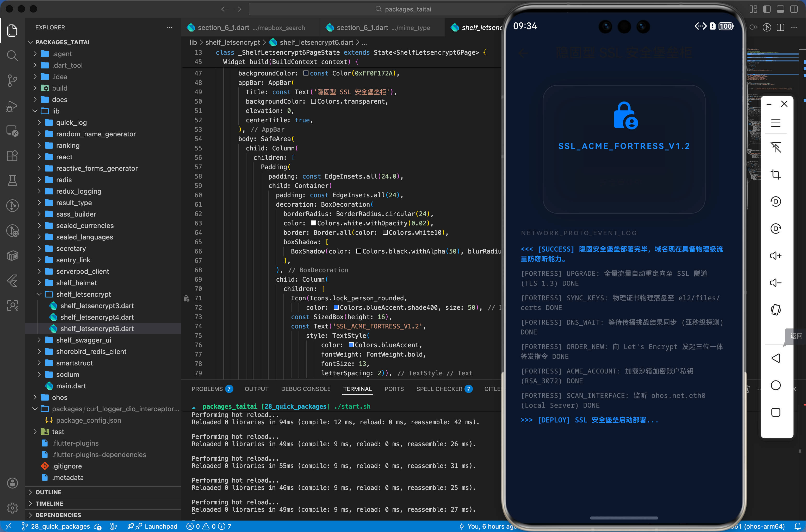Toggle the bottom panel layout button

(x=780, y=9)
